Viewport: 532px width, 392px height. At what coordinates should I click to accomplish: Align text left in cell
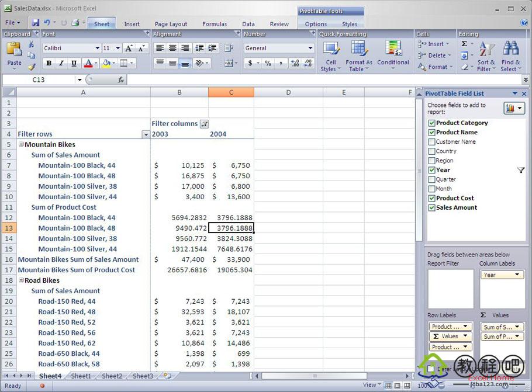[160, 48]
